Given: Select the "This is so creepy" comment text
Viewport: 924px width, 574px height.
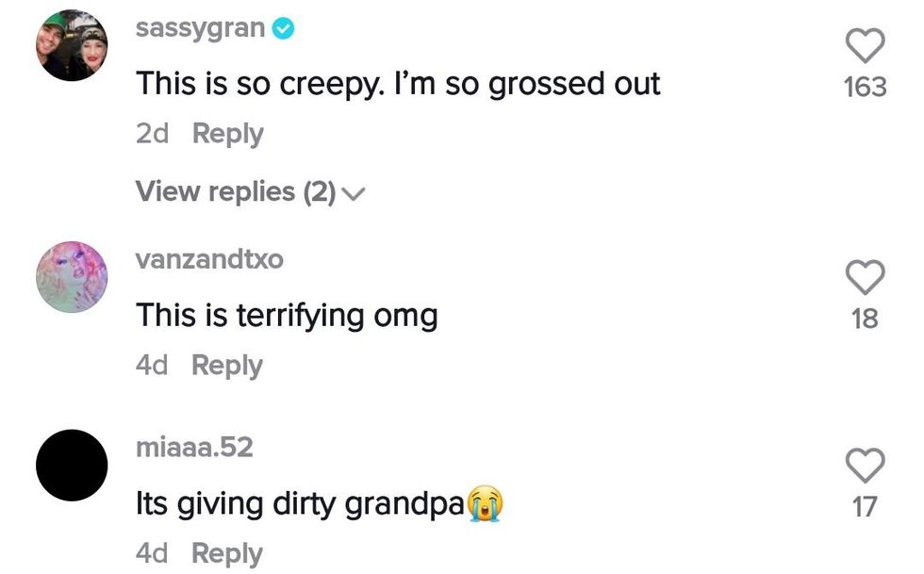Looking at the screenshot, I should [397, 84].
